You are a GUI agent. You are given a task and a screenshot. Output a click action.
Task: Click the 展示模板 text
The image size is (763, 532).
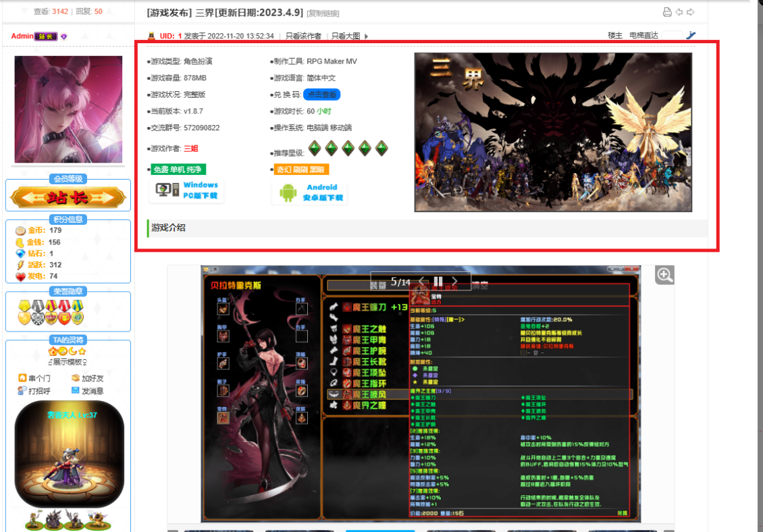coord(68,362)
